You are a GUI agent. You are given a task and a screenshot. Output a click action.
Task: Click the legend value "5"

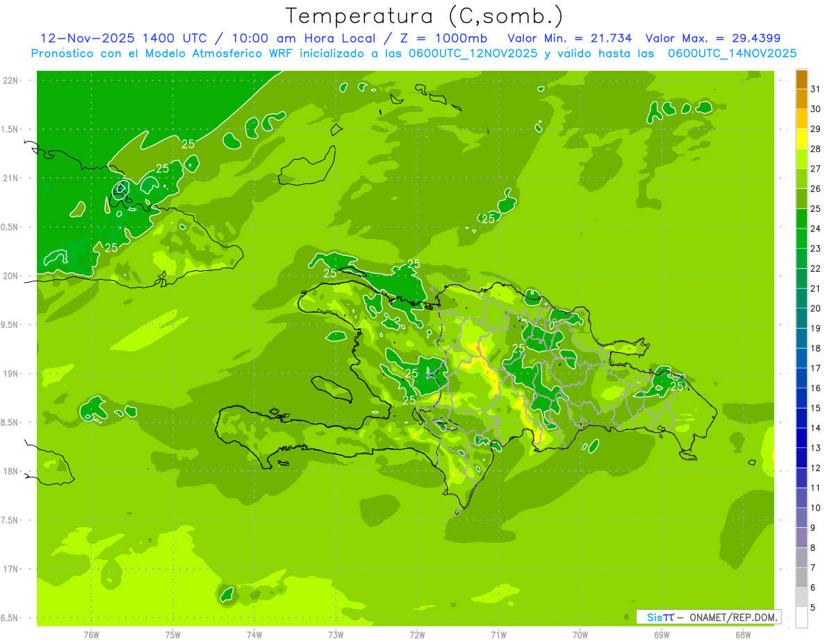pyautogui.click(x=812, y=607)
